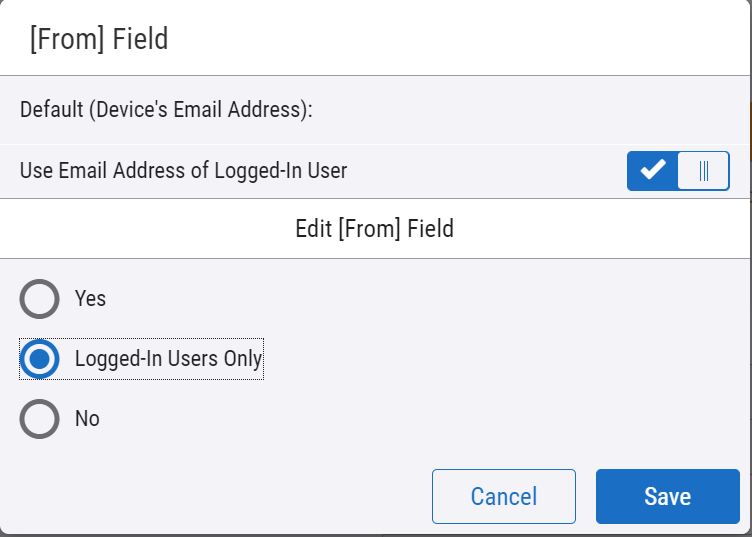
Task: Click the "Edit [From] Field" section header
Action: pyautogui.click(x=374, y=229)
